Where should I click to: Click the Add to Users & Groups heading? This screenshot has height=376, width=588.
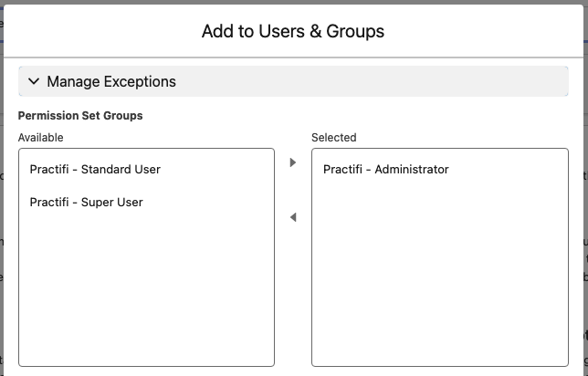point(293,31)
